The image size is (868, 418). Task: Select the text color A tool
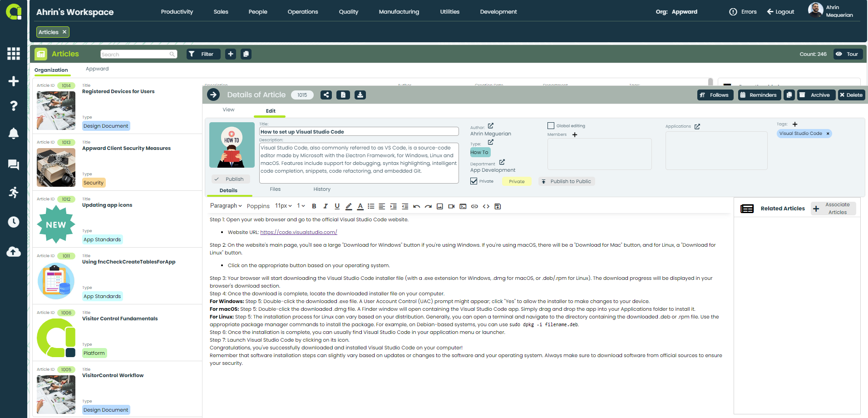tap(360, 206)
